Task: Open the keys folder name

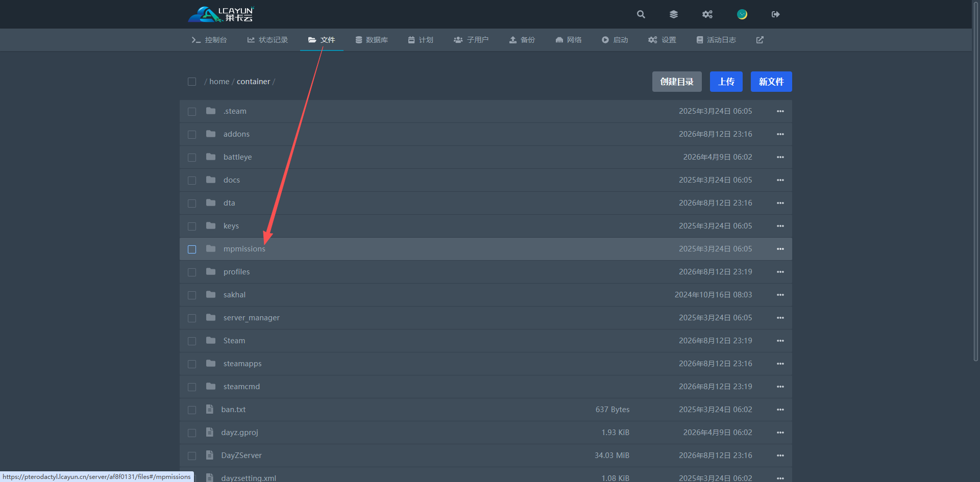Action: click(x=231, y=226)
